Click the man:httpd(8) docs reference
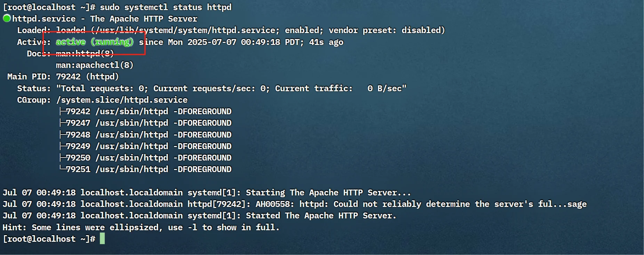Screen dimensions: 644x255 point(85,54)
